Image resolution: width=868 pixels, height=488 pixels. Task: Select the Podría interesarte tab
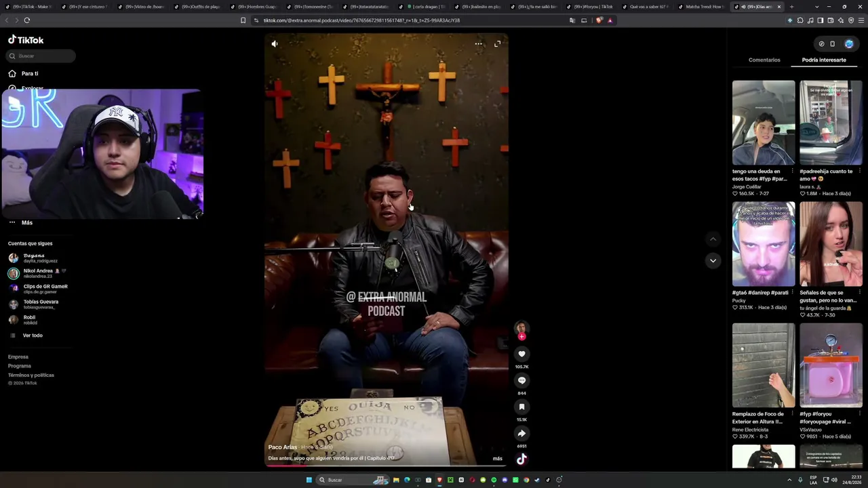tap(824, 60)
